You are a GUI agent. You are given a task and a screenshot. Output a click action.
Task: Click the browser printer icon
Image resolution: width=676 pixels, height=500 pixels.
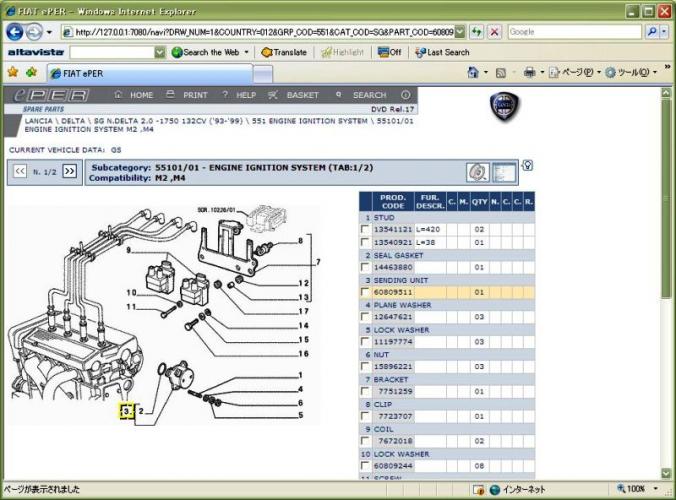point(529,72)
